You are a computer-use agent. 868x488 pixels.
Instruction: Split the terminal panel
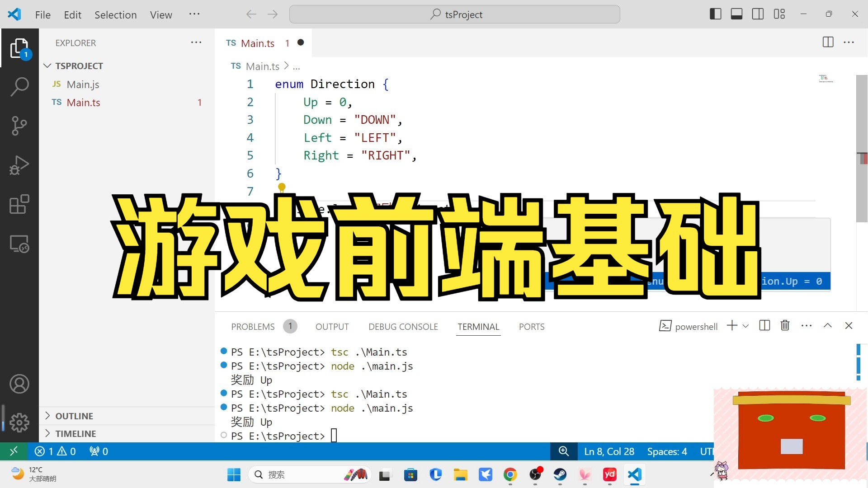764,325
